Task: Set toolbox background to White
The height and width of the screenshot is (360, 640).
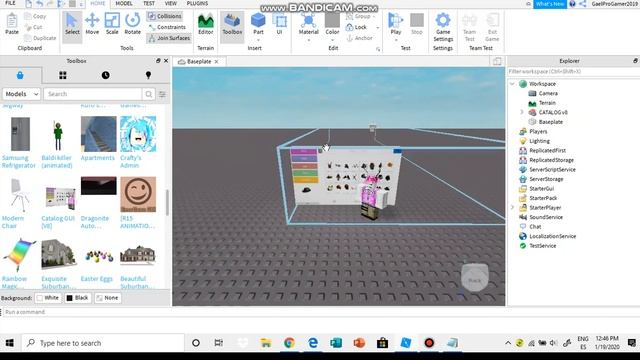Action: (x=48, y=298)
